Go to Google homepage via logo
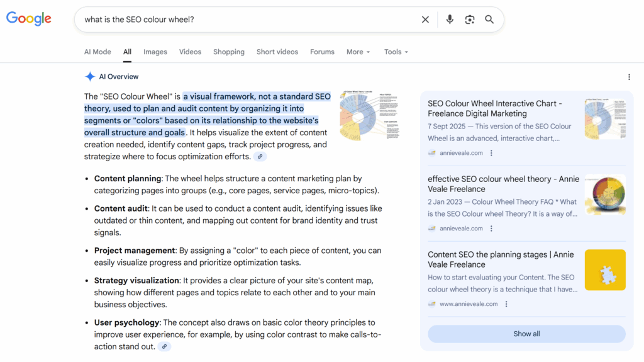Screen dimensions: 644x362 click(29, 19)
